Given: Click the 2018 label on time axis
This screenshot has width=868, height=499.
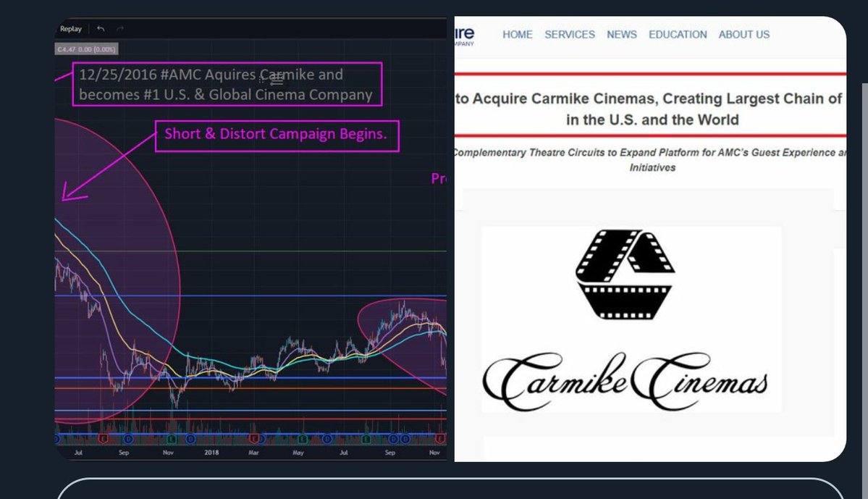Looking at the screenshot, I should tap(211, 453).
